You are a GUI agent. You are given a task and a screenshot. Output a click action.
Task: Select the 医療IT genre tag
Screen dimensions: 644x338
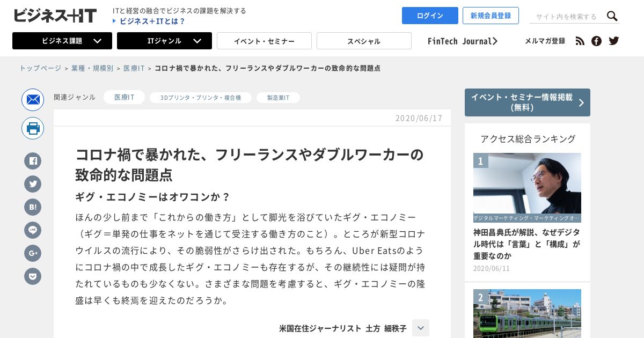click(x=124, y=97)
